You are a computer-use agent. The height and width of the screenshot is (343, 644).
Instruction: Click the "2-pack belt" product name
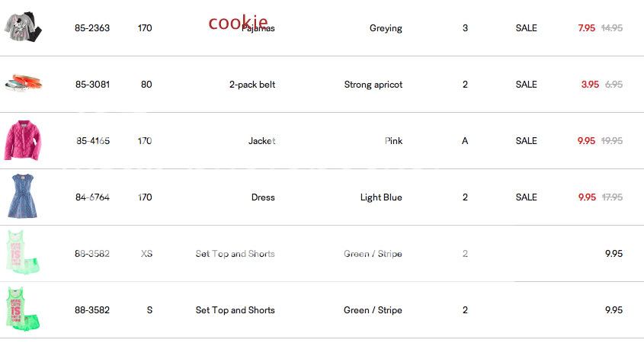[x=252, y=85]
